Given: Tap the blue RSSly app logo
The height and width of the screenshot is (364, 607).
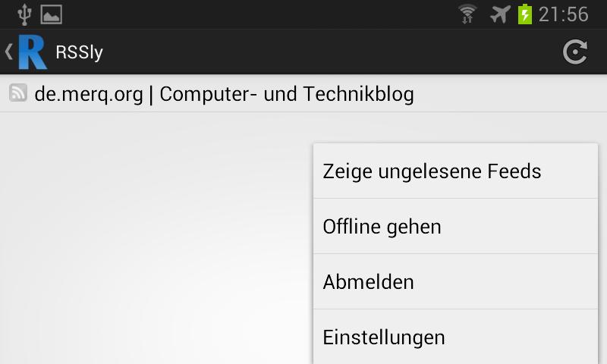Looking at the screenshot, I should tap(32, 52).
